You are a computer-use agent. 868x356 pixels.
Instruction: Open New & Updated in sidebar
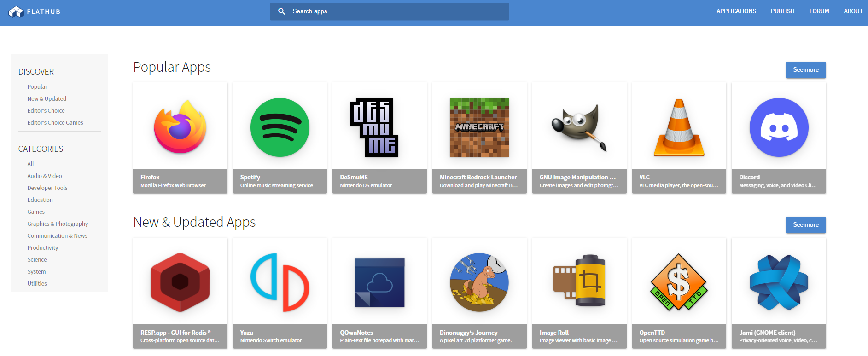click(47, 98)
